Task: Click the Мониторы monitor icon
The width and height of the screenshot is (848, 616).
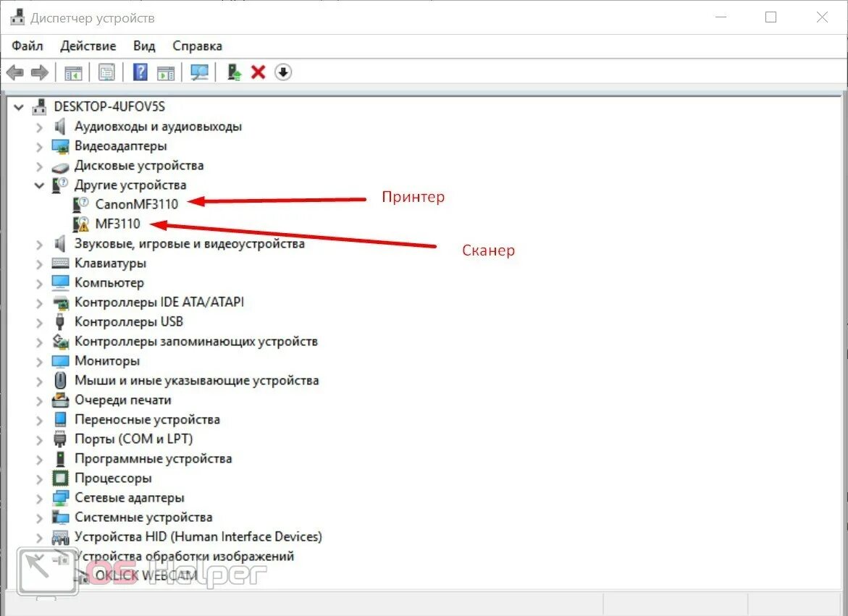Action: point(60,360)
